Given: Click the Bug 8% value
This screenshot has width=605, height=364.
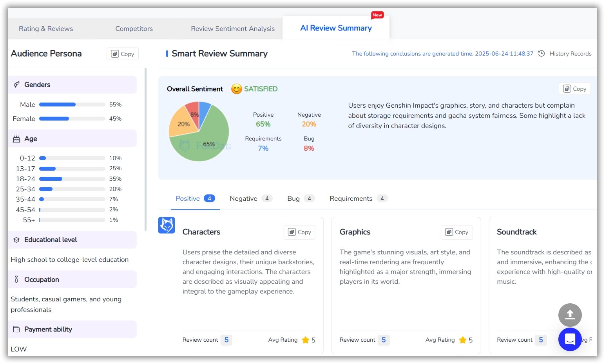Looking at the screenshot, I should [309, 148].
